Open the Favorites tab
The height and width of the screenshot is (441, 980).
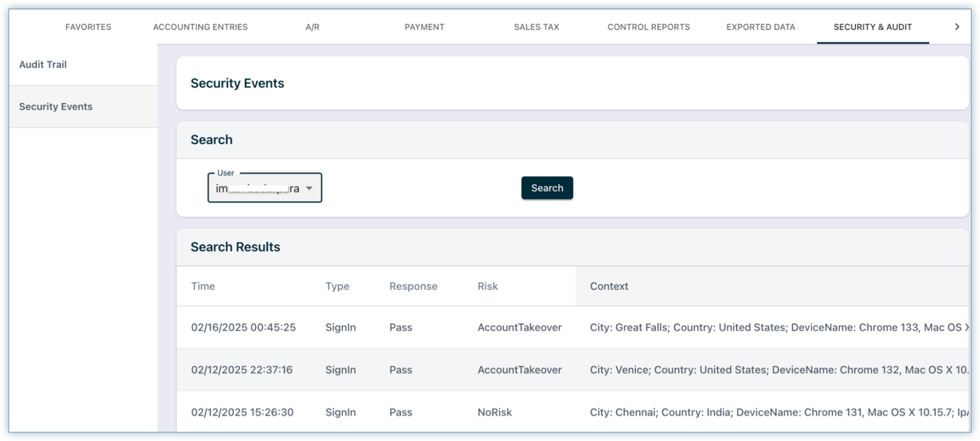coord(88,27)
